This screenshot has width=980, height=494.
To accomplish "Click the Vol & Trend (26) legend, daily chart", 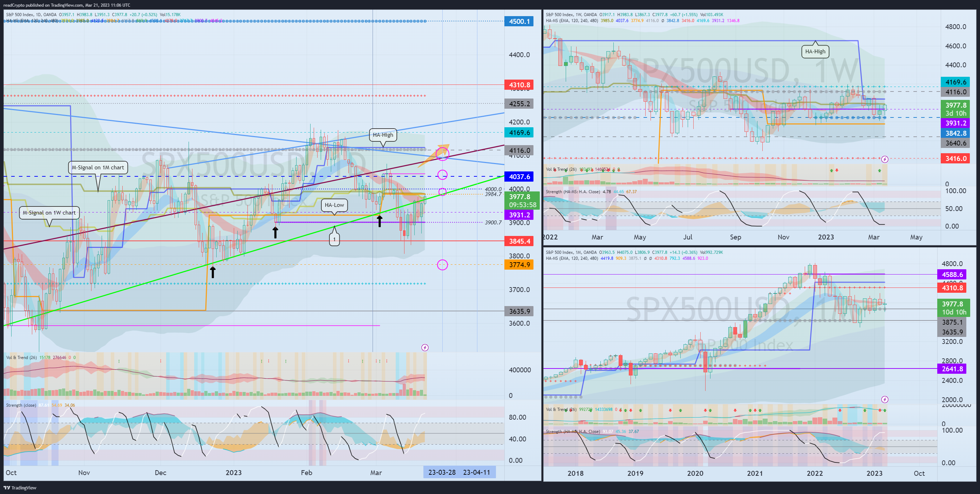I will [21, 357].
